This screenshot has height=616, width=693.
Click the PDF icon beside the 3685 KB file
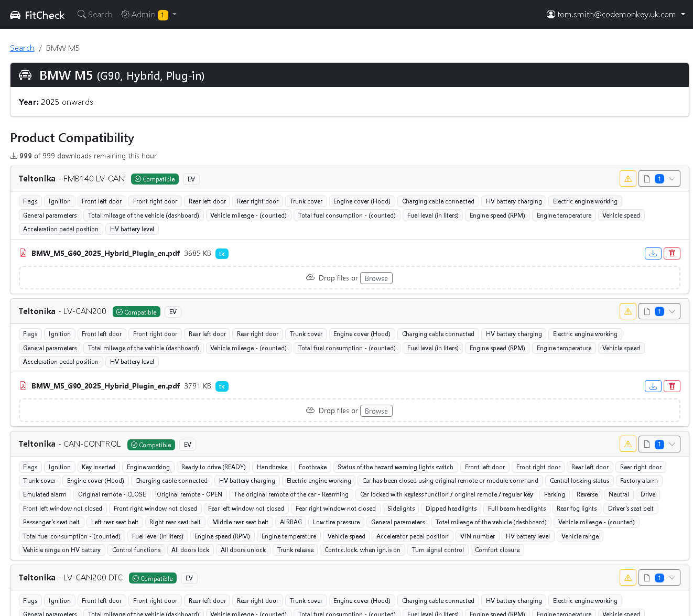pyautogui.click(x=23, y=253)
